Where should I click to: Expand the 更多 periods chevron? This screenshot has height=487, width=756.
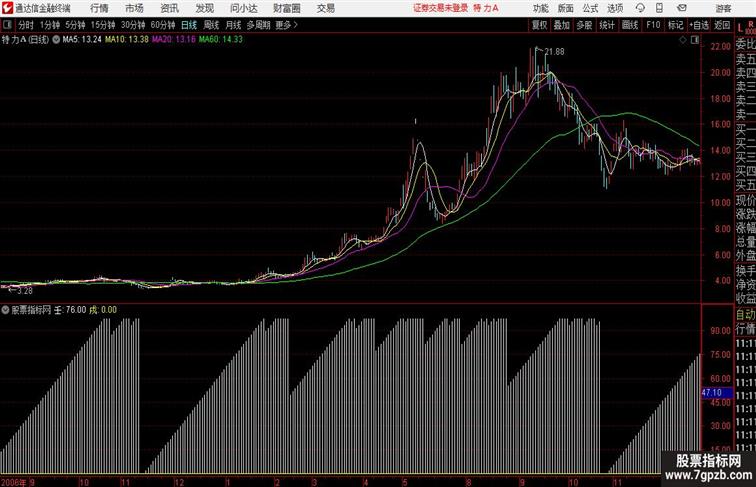[x=296, y=25]
